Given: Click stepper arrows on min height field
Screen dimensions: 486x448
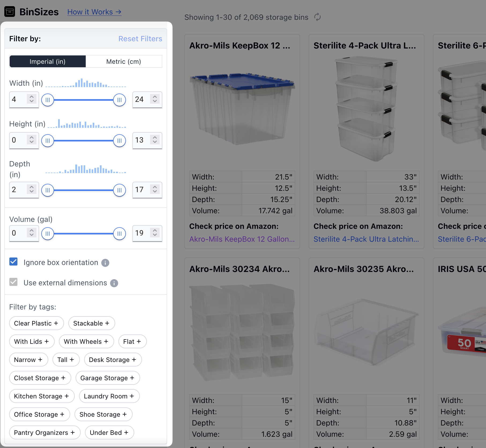Looking at the screenshot, I should 32,140.
